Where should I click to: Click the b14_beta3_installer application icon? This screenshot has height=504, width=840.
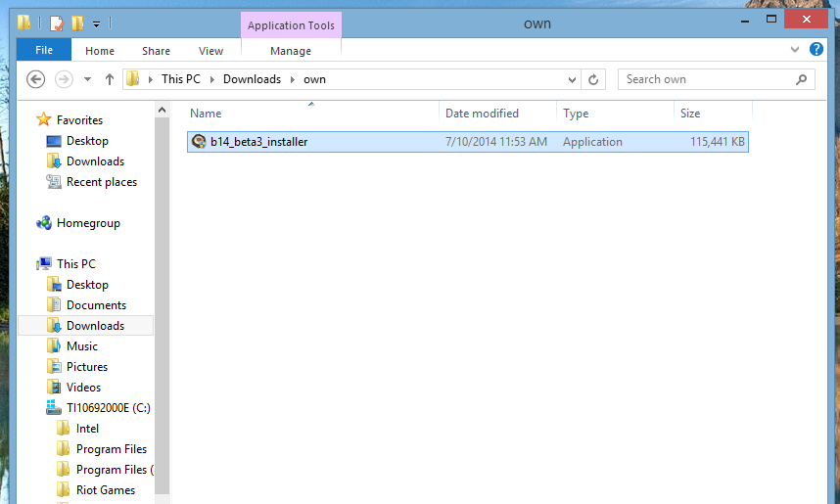tap(199, 141)
